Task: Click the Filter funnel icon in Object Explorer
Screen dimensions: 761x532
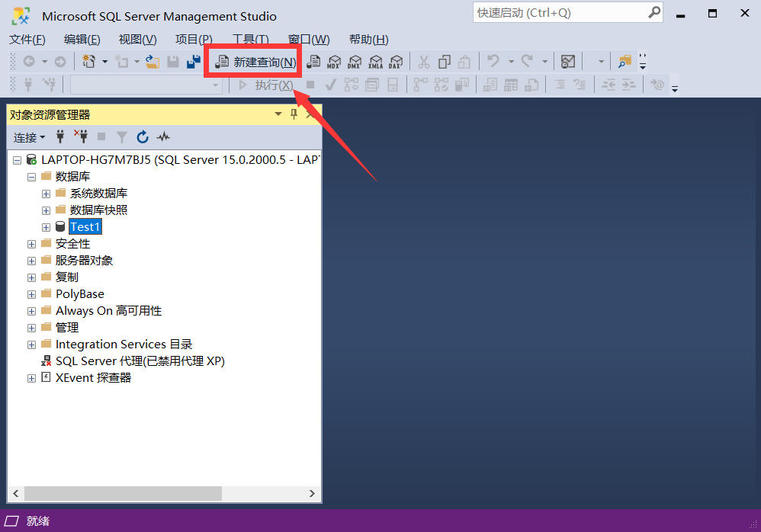Action: (x=122, y=137)
